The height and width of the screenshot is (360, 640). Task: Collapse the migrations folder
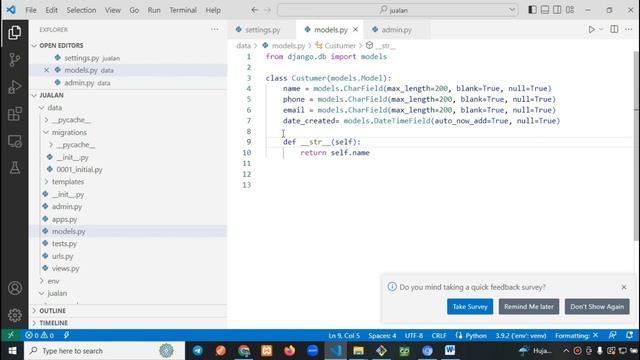[46, 132]
